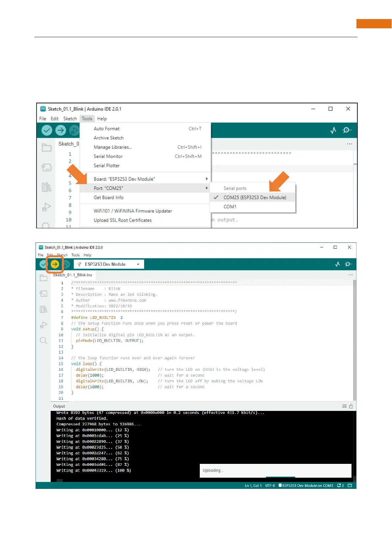
Task: Choose Auto Format from Tools menu
Action: coord(145,129)
